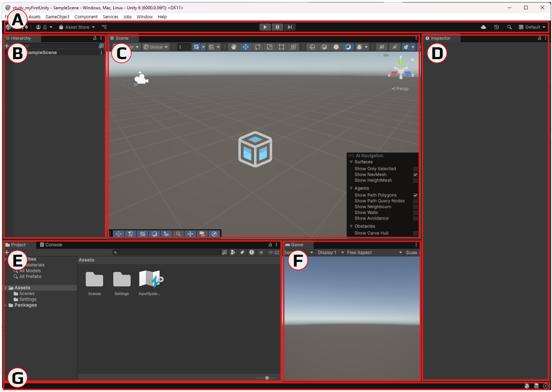Click the overlay compass orientation icon
This screenshot has width=552, height=392.
[214, 234]
